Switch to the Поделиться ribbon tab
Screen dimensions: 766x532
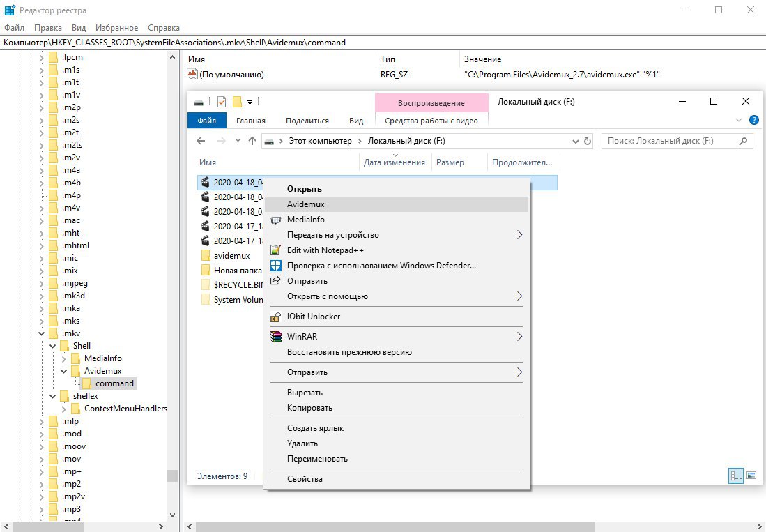coord(307,121)
